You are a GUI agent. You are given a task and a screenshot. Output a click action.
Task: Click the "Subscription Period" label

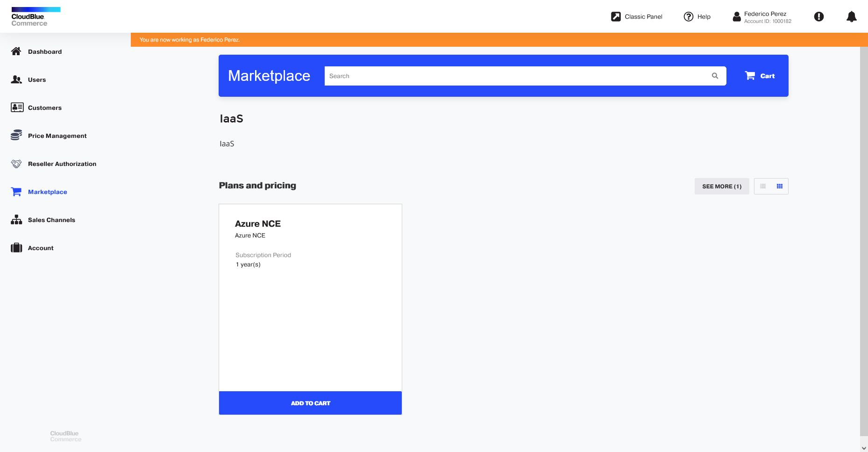tap(263, 255)
